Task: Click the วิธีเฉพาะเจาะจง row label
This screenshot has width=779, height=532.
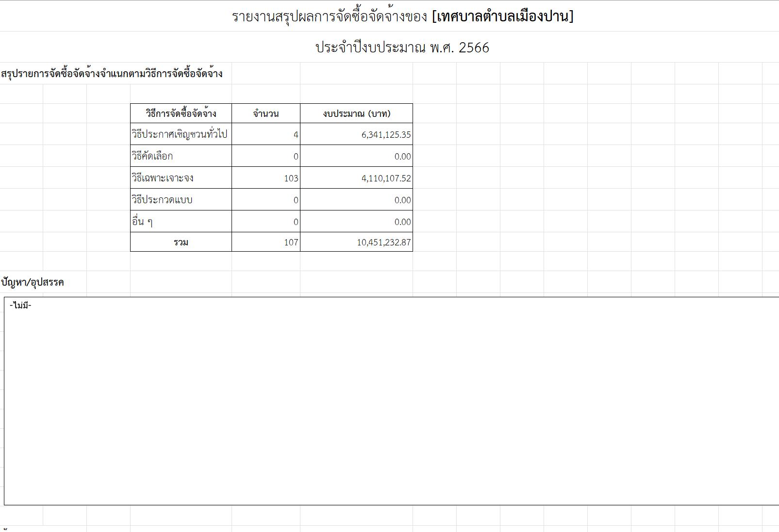Action: pyautogui.click(x=163, y=178)
